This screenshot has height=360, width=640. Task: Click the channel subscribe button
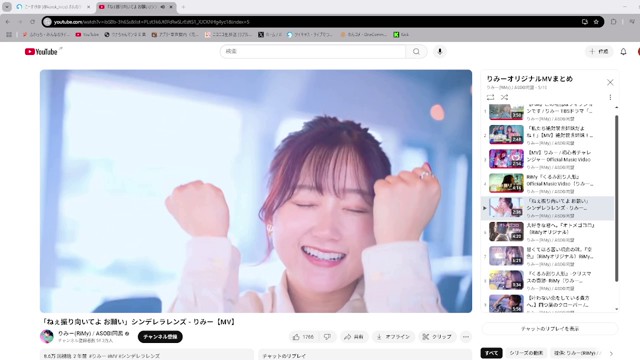point(160,337)
